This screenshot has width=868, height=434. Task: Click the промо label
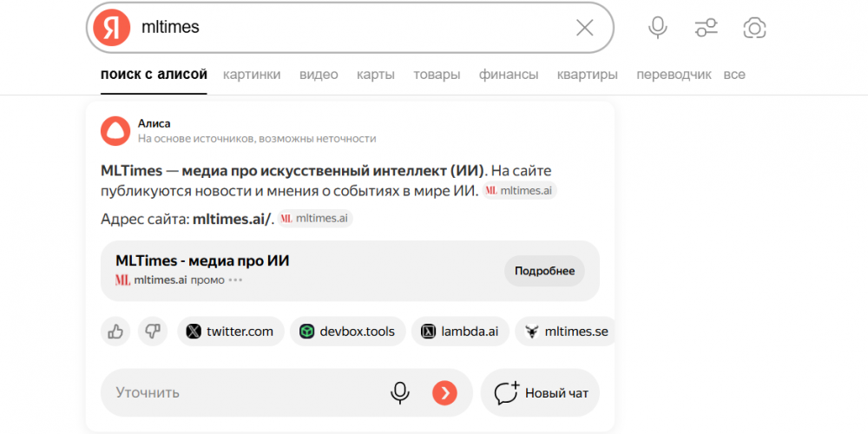[x=207, y=280]
